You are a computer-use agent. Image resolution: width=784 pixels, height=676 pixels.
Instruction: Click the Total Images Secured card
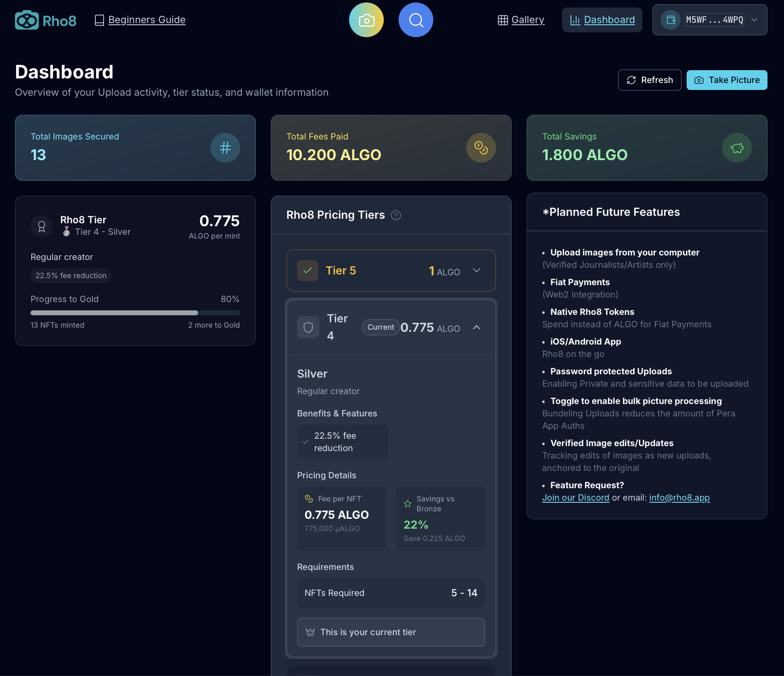click(135, 148)
